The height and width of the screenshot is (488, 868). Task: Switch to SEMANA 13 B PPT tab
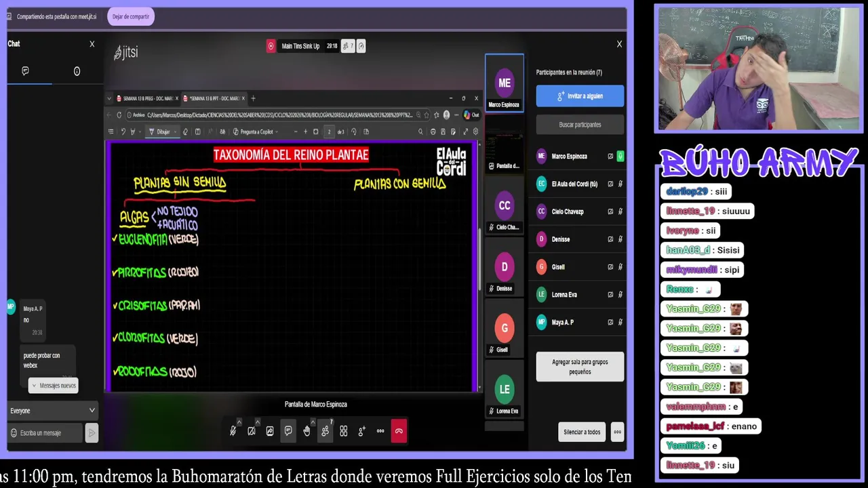tap(213, 98)
